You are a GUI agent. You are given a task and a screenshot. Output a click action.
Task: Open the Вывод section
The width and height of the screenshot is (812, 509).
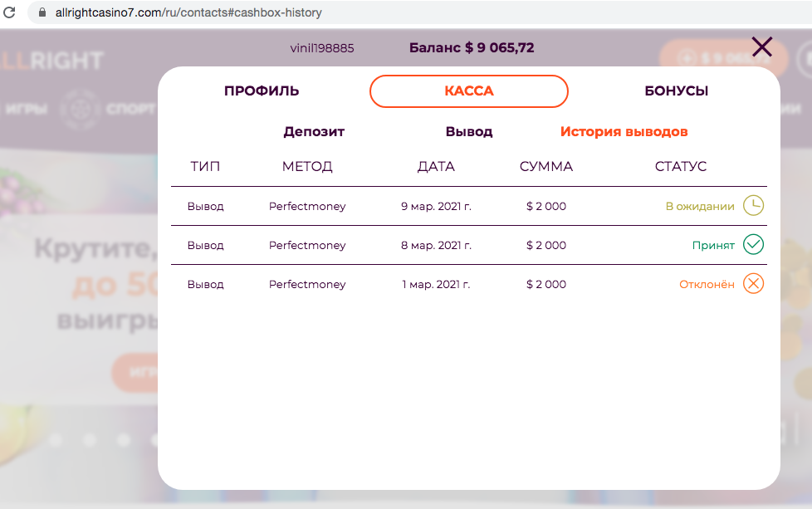pos(468,131)
